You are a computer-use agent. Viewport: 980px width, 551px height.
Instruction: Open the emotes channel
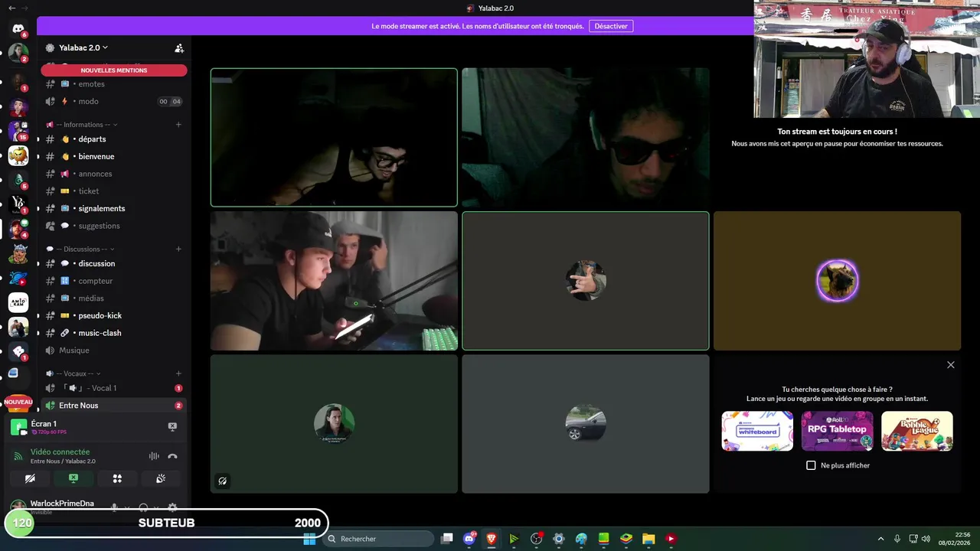(x=114, y=84)
